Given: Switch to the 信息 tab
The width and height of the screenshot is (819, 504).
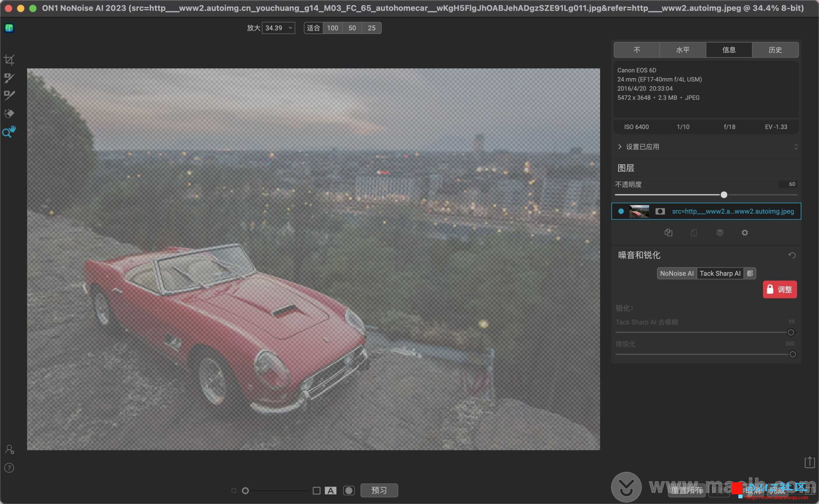Looking at the screenshot, I should 729,50.
